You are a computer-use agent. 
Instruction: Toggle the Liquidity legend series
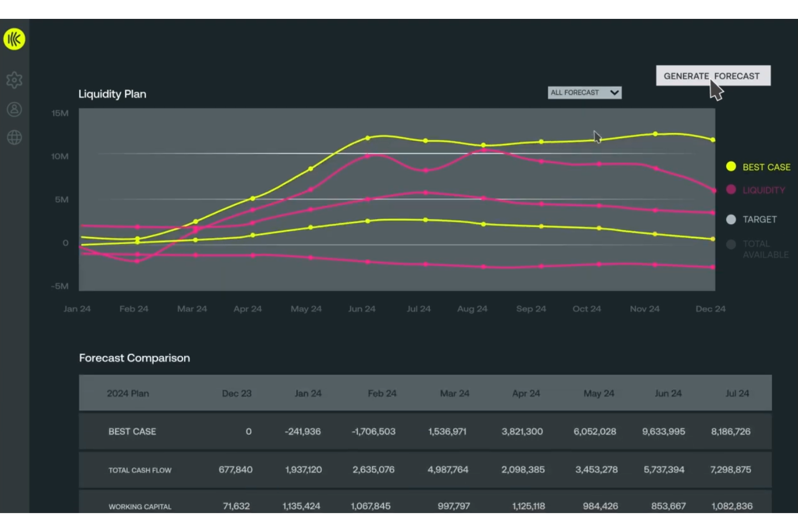tap(755, 190)
